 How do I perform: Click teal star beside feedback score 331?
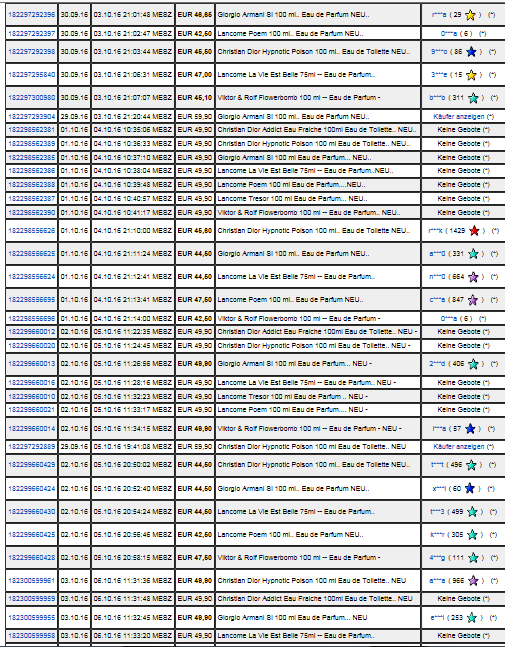pyautogui.click(x=473, y=254)
